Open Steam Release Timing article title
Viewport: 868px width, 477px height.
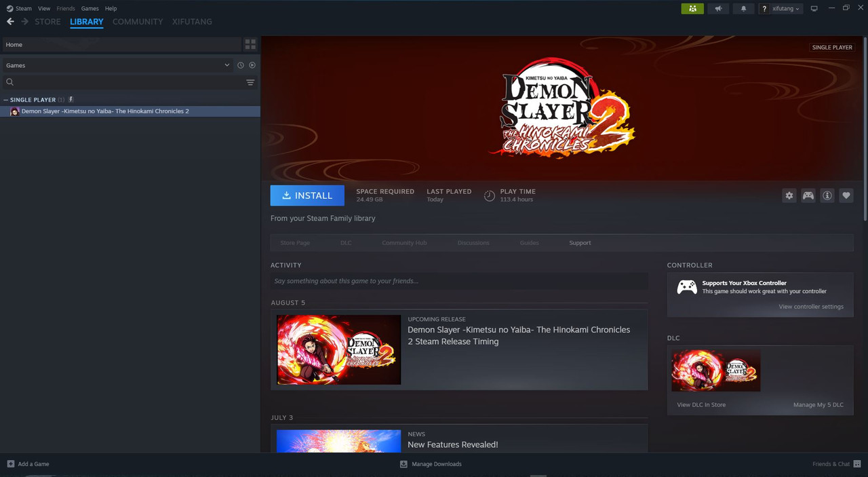click(x=519, y=336)
